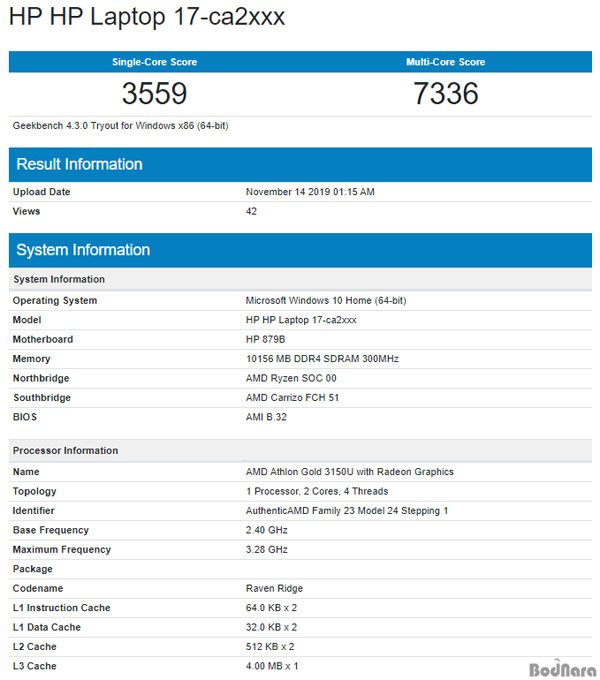Click the L1 Data Cache label

point(47,628)
